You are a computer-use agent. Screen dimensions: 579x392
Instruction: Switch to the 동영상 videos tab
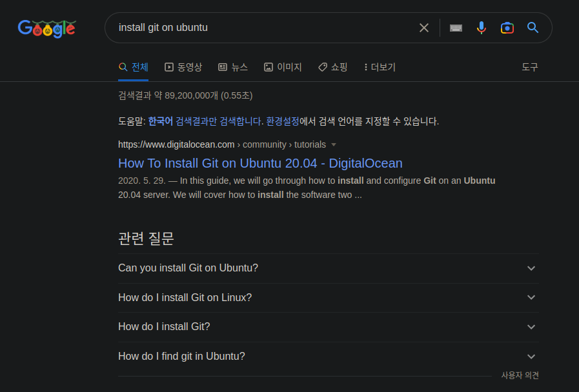(183, 67)
